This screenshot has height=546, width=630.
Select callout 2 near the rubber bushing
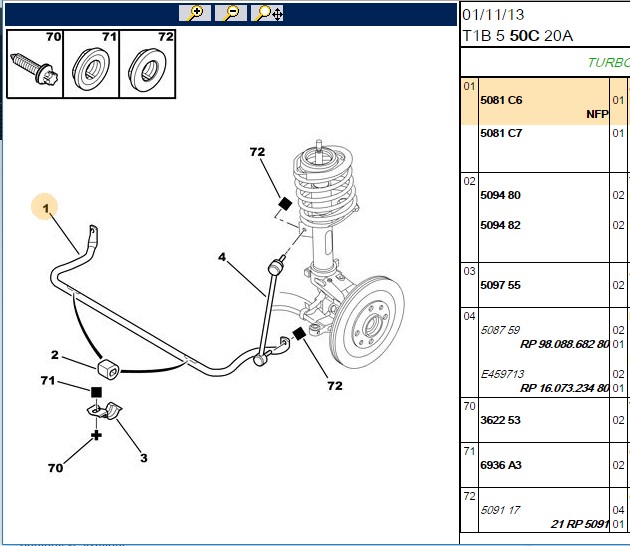tap(55, 355)
